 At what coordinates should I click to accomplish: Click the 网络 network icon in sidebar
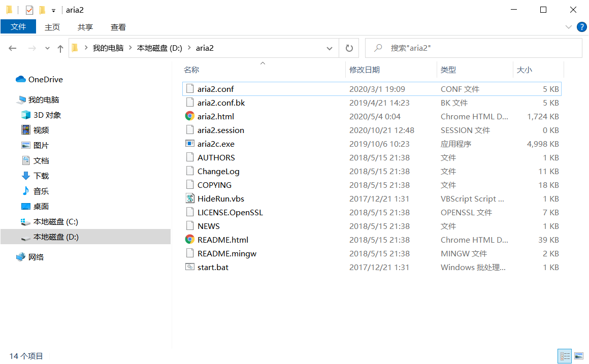(x=21, y=257)
